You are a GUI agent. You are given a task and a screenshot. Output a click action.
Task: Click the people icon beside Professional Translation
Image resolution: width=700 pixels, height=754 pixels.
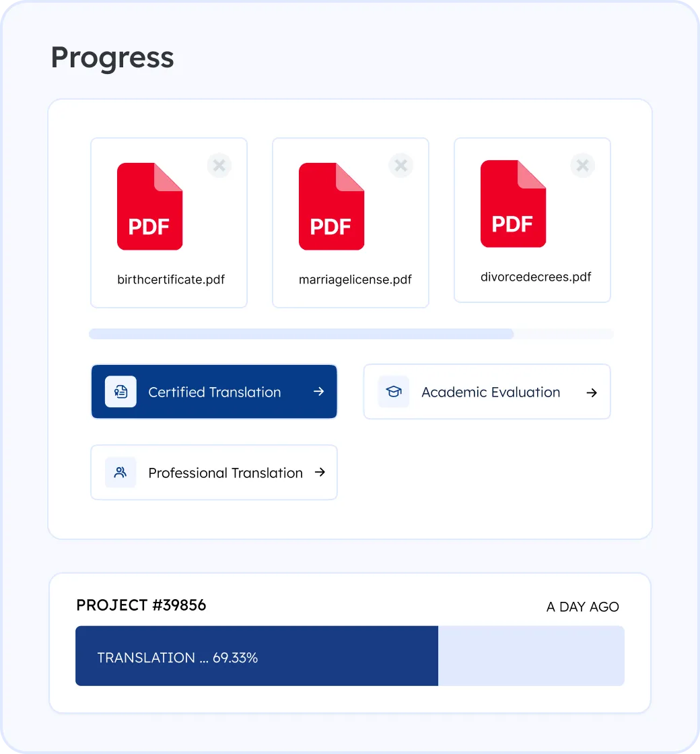pos(120,472)
